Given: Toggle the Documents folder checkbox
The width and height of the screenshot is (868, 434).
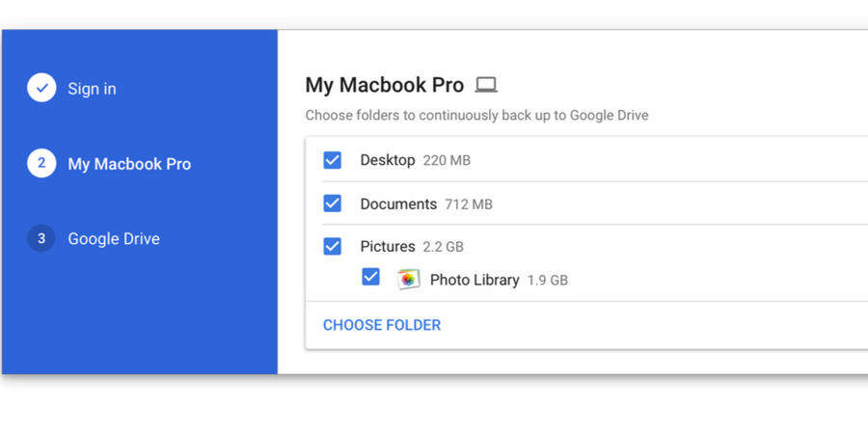Looking at the screenshot, I should (333, 203).
